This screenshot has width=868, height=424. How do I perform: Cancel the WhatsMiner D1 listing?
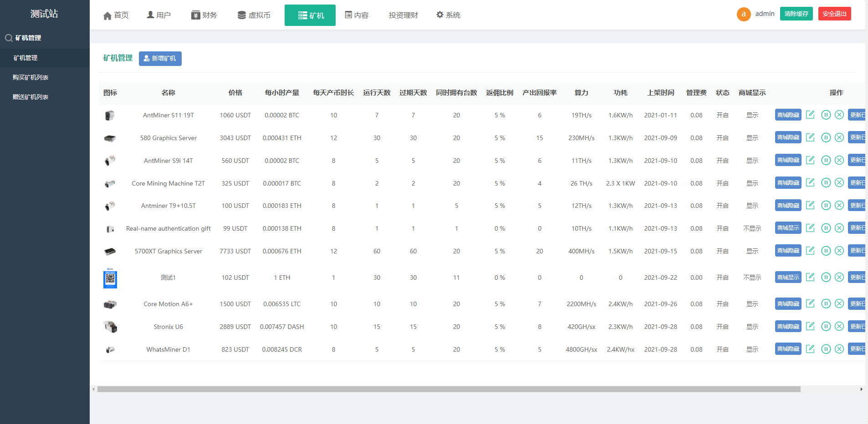pos(840,349)
